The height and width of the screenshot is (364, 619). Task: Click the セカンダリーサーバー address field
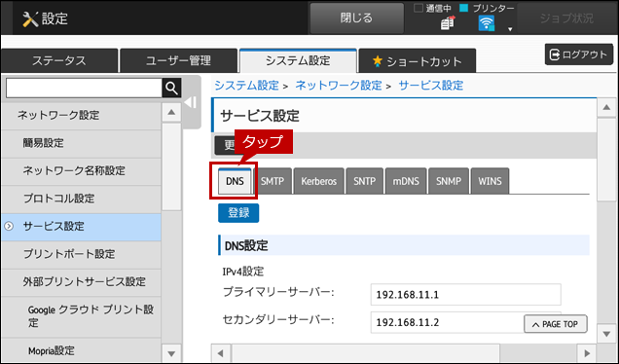(x=466, y=322)
